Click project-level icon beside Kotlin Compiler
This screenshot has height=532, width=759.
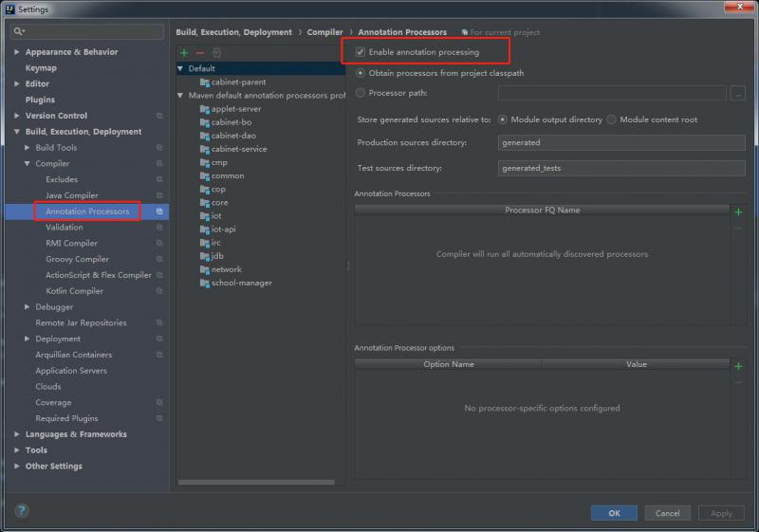pyautogui.click(x=159, y=291)
